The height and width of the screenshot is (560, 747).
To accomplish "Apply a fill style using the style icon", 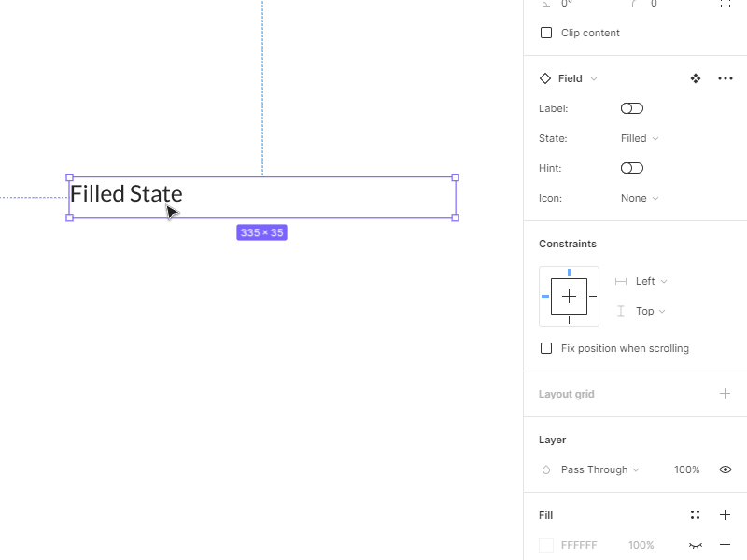I will (695, 514).
